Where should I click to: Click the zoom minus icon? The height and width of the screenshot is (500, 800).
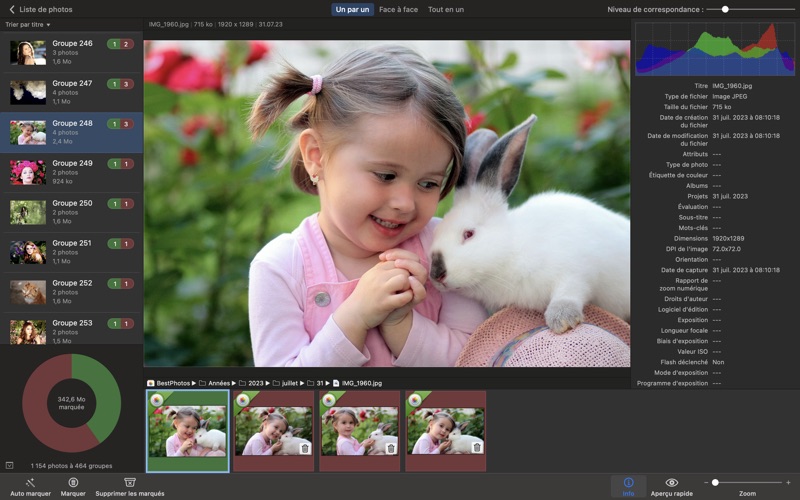pyautogui.click(x=706, y=482)
